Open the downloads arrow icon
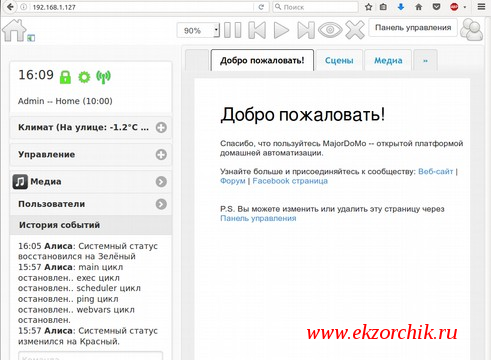Viewport: 491px width, 360px height. 401,7
